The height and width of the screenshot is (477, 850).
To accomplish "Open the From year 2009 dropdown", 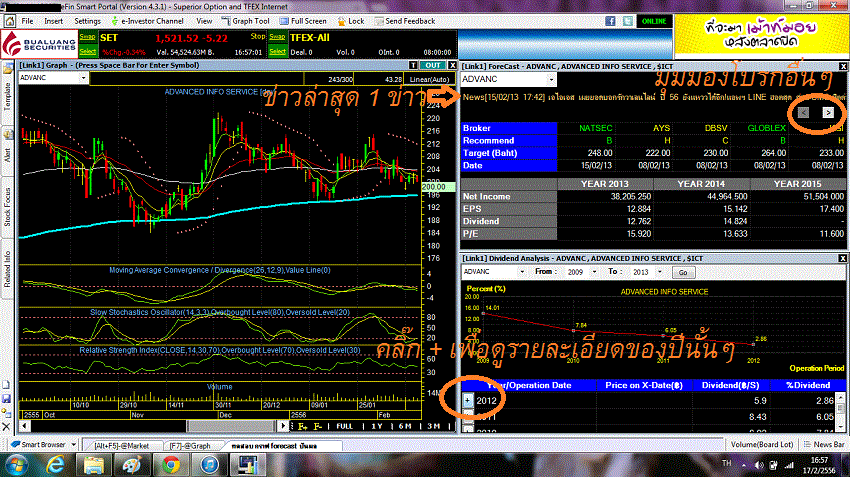I will (x=594, y=272).
